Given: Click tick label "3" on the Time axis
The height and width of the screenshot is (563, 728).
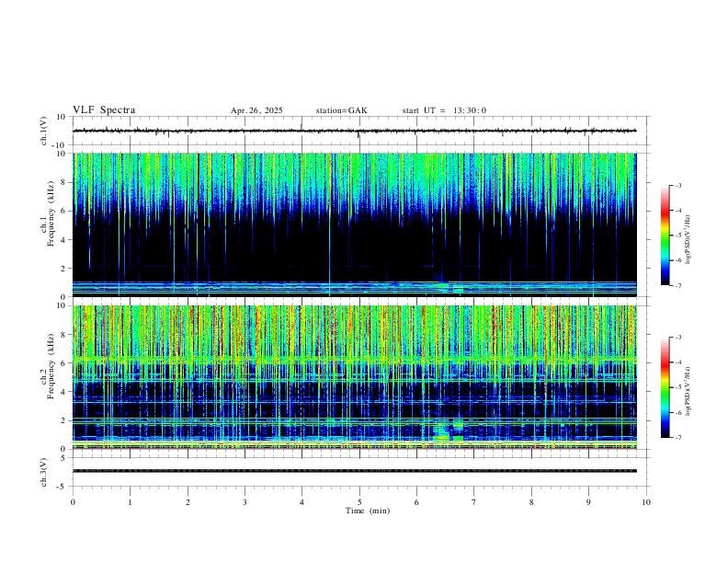Looking at the screenshot, I should tap(245, 502).
